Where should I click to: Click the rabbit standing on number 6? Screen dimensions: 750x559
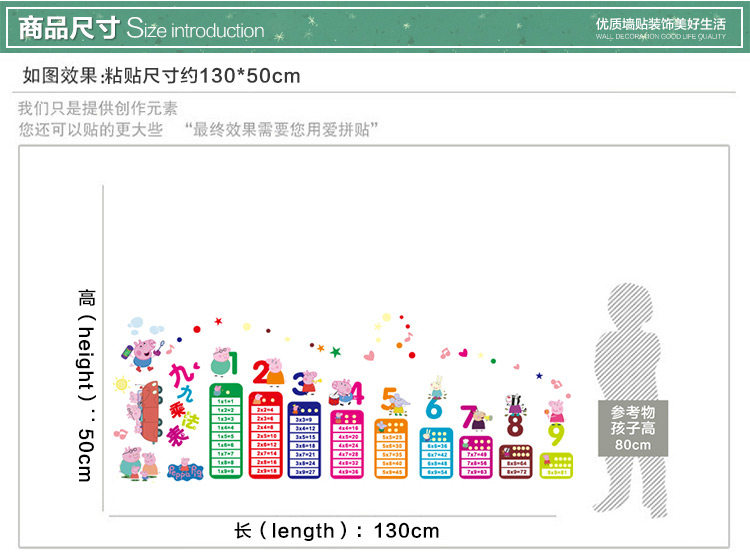click(436, 388)
